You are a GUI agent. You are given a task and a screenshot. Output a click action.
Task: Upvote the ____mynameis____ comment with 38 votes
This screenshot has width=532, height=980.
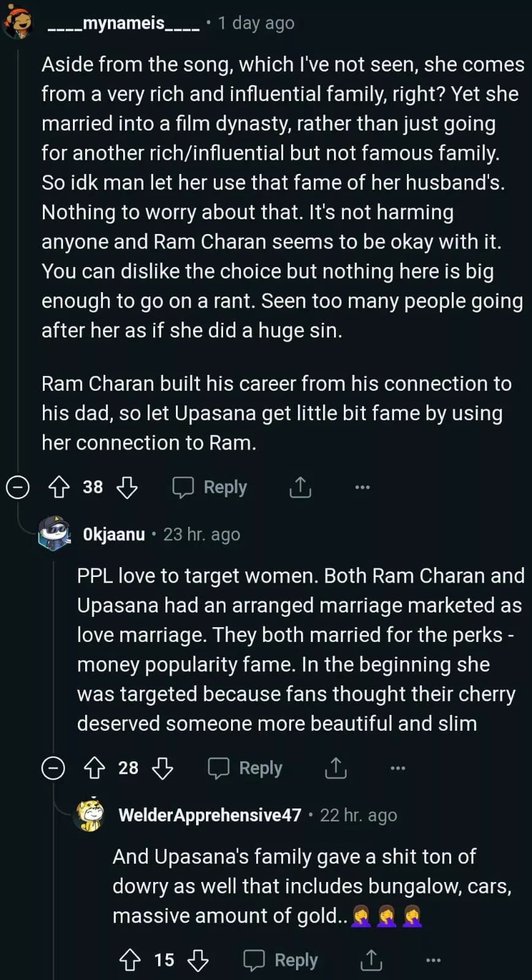59,488
